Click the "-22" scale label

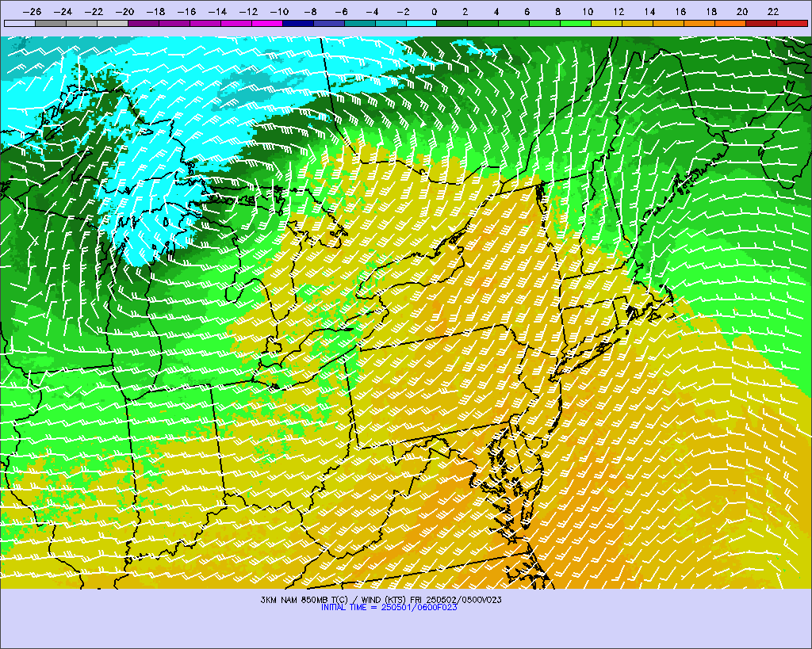click(94, 12)
